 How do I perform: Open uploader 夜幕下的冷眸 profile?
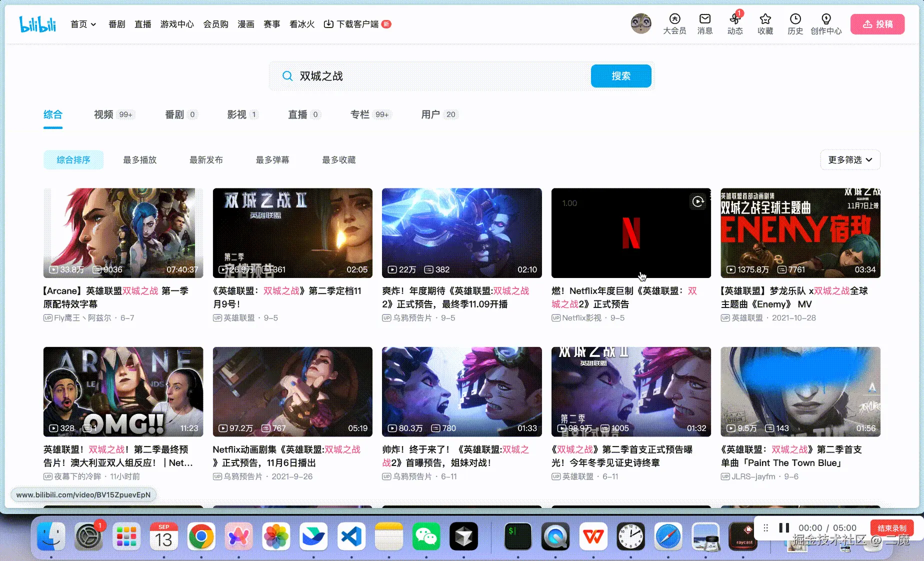[x=77, y=477]
